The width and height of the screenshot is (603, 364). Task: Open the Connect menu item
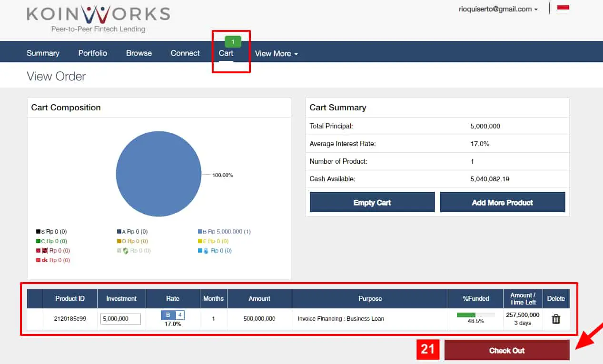click(x=185, y=53)
